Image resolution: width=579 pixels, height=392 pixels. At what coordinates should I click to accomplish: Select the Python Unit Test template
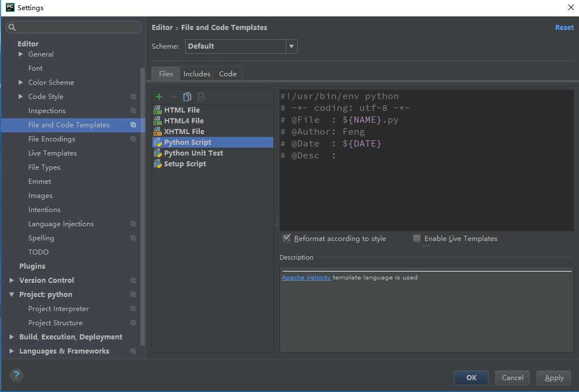point(213,153)
